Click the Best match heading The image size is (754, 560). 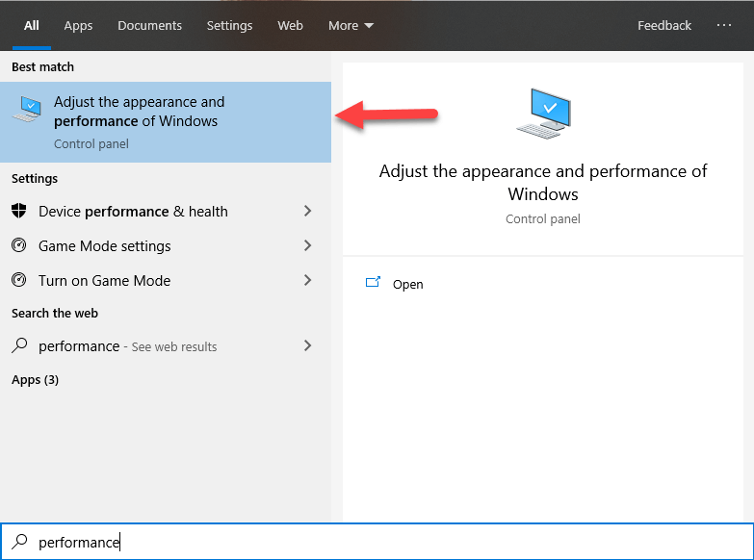coord(42,66)
